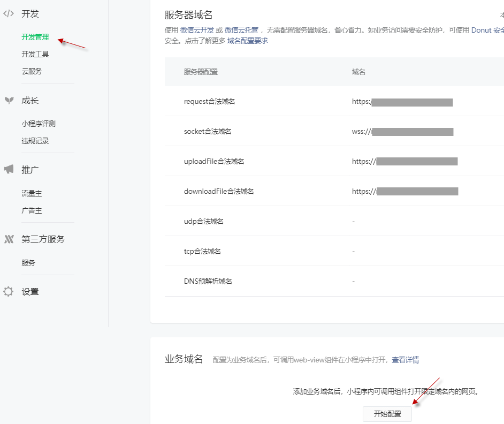Open 开发工具 in the sidebar

point(35,54)
